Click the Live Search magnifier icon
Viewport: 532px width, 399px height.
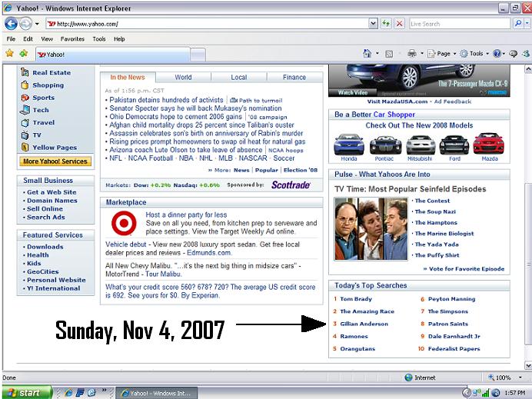(517, 24)
